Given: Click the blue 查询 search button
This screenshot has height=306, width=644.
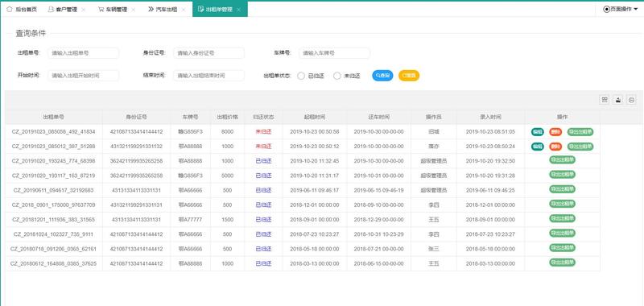Looking at the screenshot, I should (383, 76).
